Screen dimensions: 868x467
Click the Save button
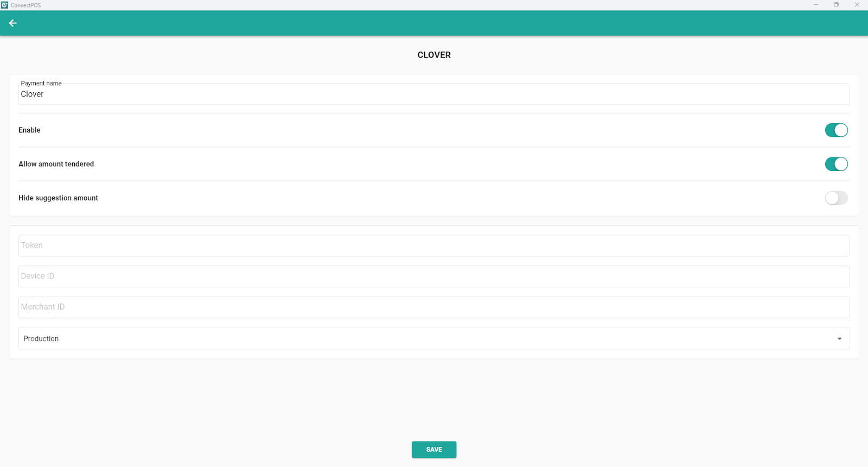[x=434, y=450]
